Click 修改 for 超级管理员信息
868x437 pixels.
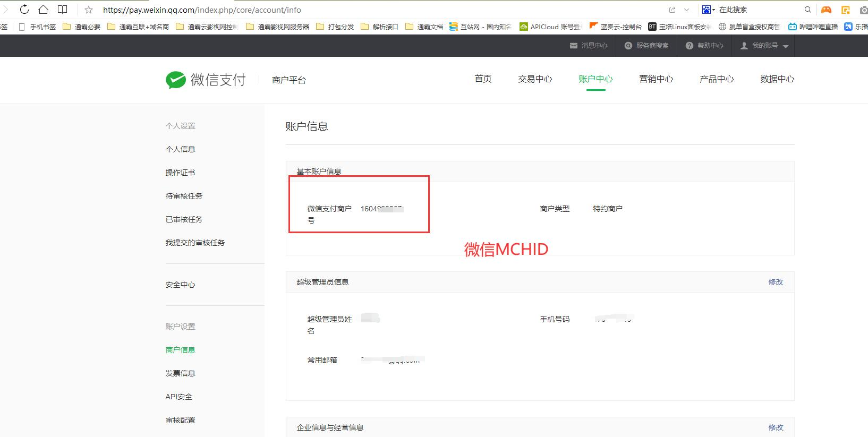[776, 282]
